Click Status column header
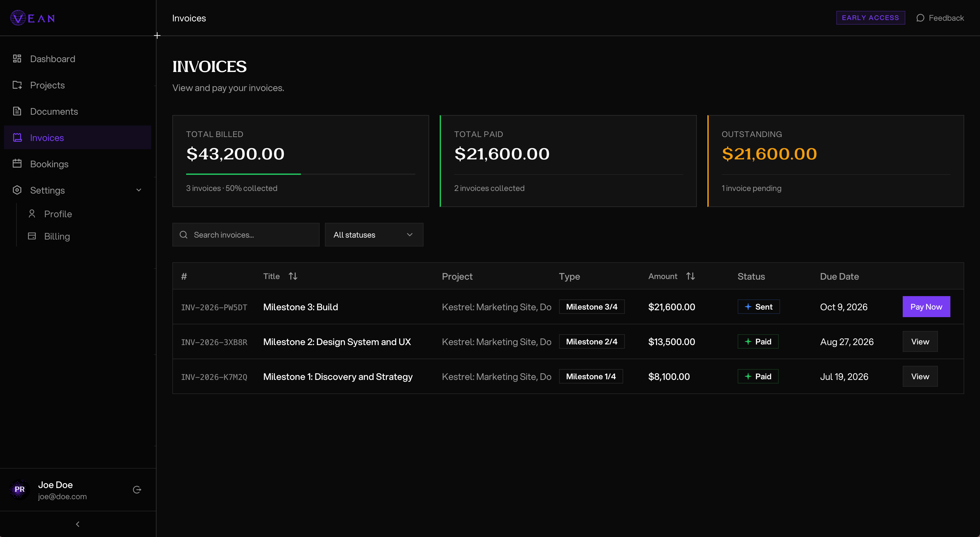This screenshot has width=980, height=537. pos(751,276)
